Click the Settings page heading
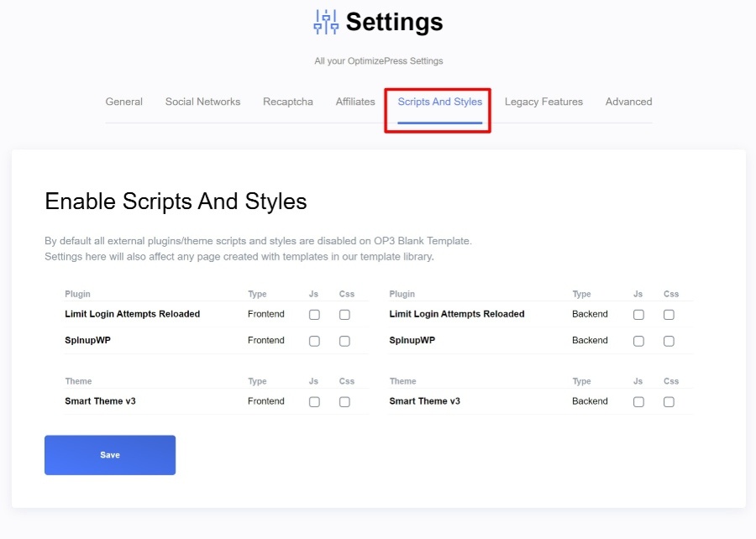 click(395, 22)
